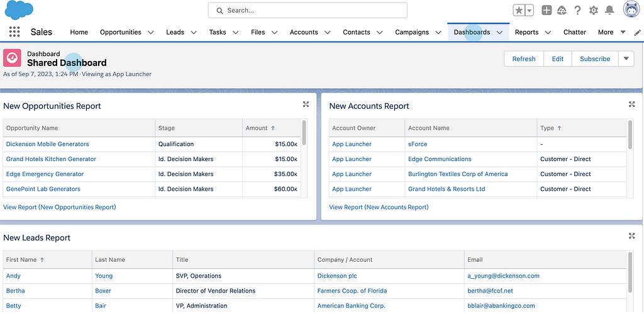Screen dimensions: 644x314
Task: Switch to the Chatter tab
Action: click(574, 32)
